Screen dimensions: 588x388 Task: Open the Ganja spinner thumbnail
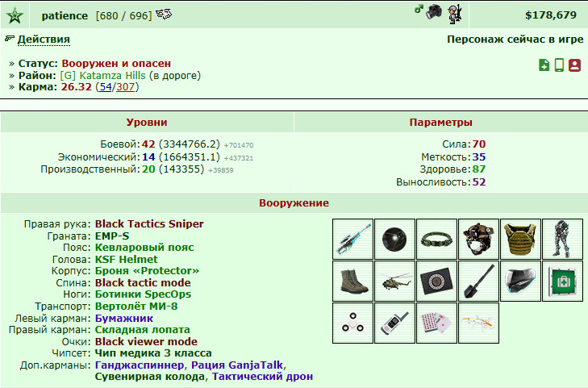[352, 323]
